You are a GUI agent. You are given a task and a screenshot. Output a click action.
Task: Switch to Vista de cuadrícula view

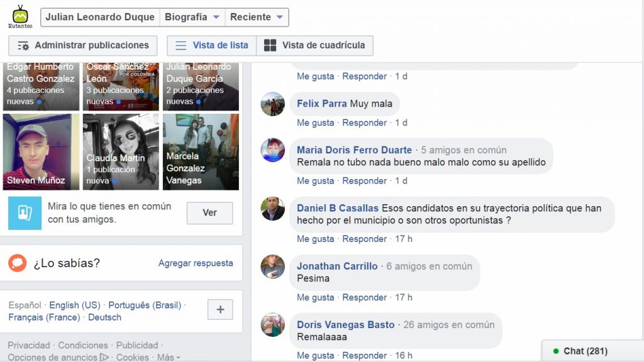click(x=314, y=45)
